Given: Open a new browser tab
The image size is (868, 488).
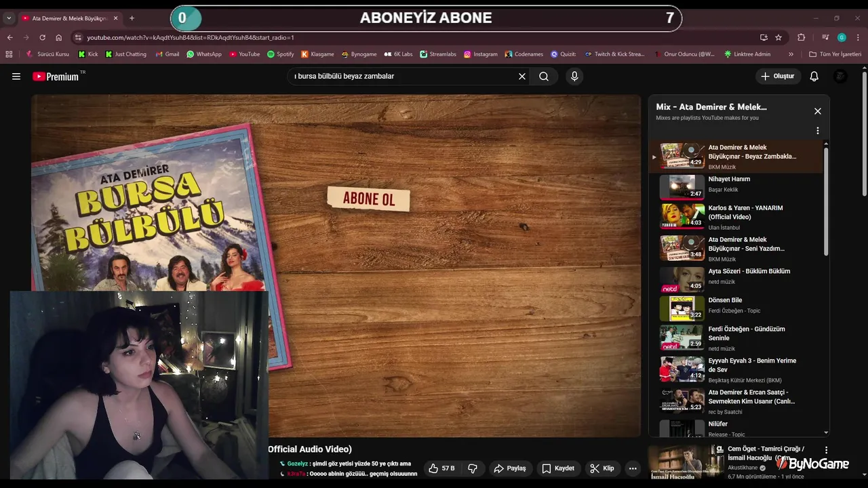Looking at the screenshot, I should click(132, 18).
